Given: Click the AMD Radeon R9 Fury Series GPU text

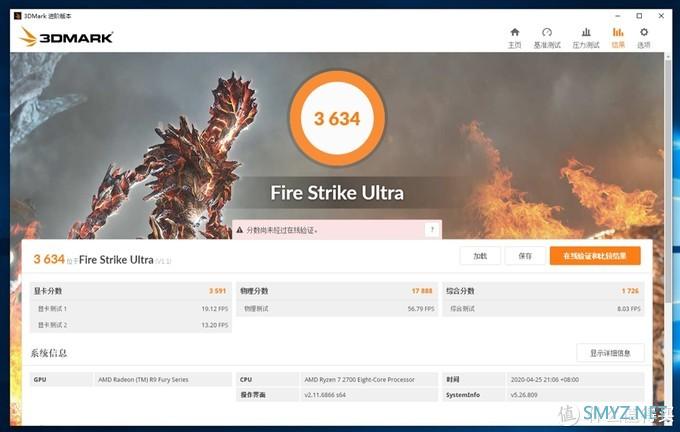Looking at the screenshot, I should click(x=143, y=380).
